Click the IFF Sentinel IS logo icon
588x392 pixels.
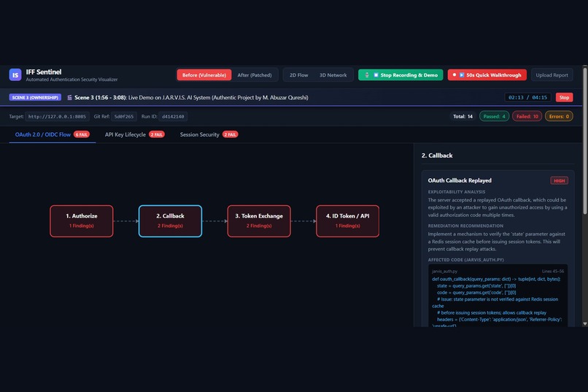tap(15, 75)
